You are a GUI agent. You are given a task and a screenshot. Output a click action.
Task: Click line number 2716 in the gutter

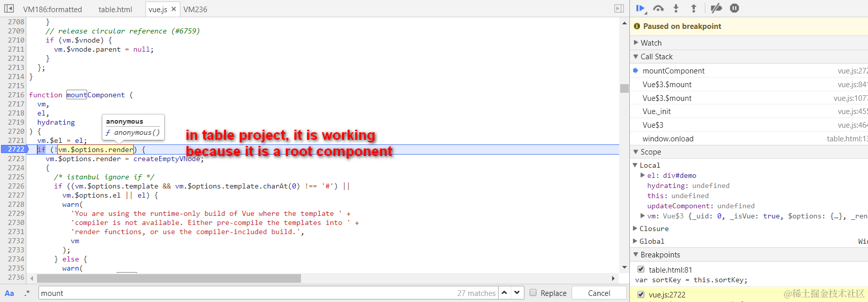coord(16,95)
